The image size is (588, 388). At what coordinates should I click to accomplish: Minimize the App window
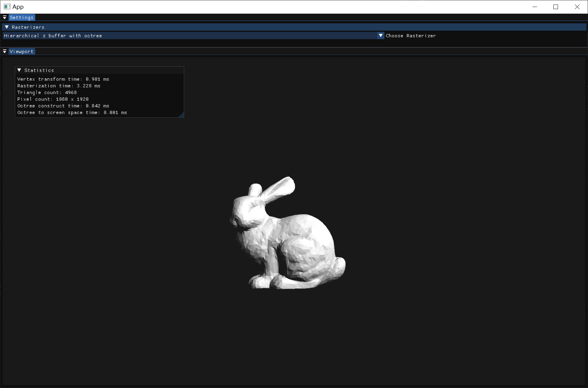535,7
